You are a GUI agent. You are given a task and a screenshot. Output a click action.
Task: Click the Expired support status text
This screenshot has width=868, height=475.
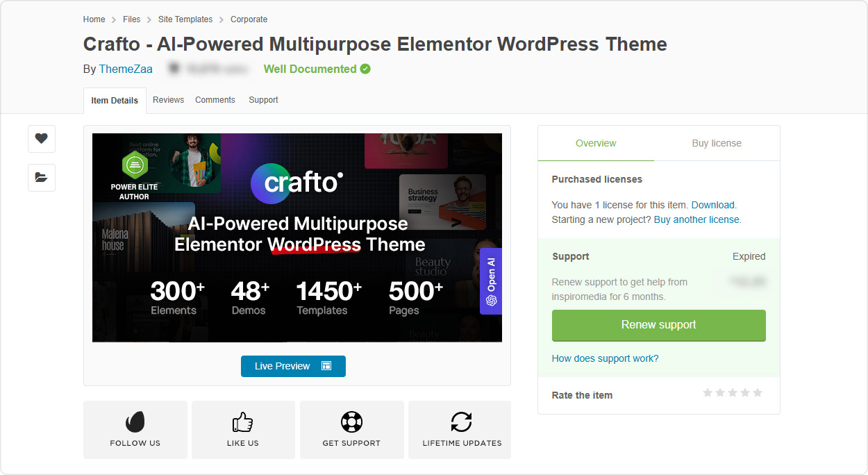[x=749, y=256]
